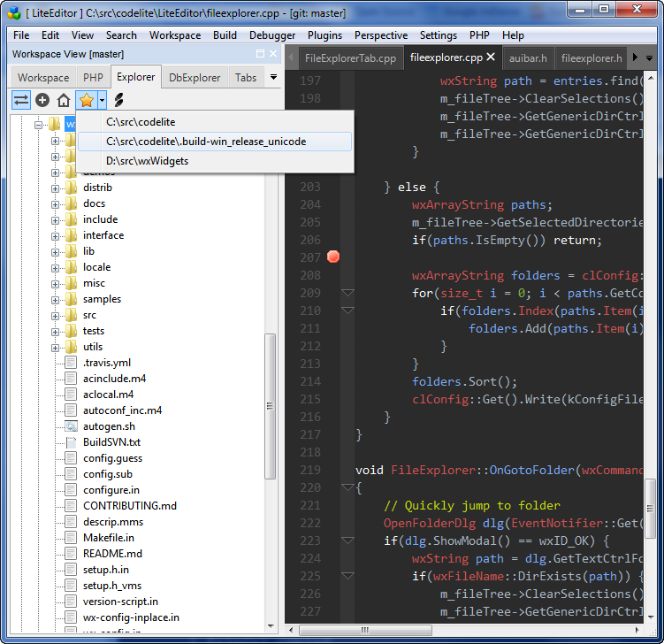Image resolution: width=664 pixels, height=644 pixels.
Task: Switch to the Tabs tab
Action: point(246,78)
